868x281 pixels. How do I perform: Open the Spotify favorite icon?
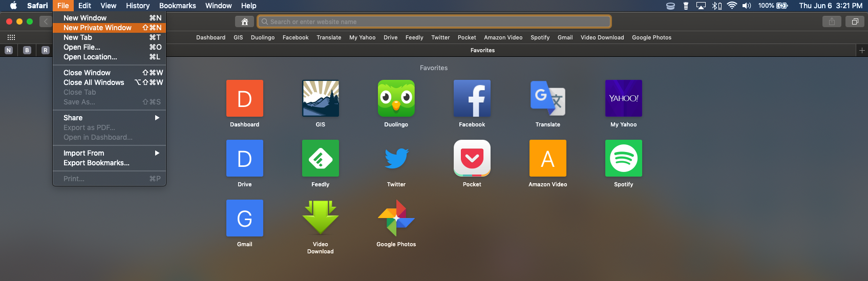(x=624, y=158)
